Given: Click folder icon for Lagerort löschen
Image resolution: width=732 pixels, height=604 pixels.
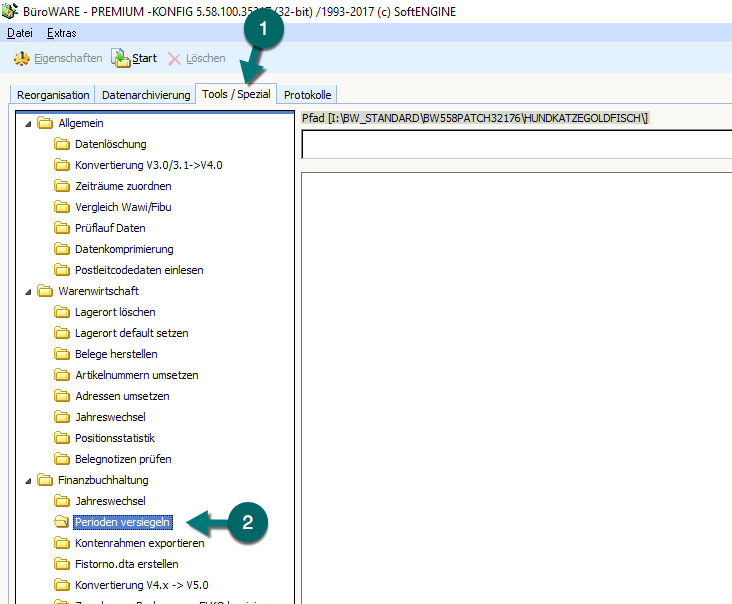Looking at the screenshot, I should [62, 312].
